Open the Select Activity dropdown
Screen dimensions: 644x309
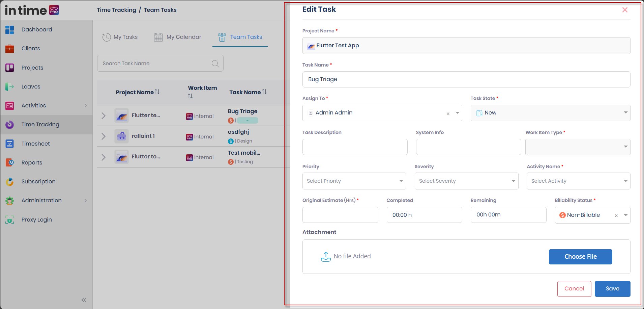[x=578, y=181]
